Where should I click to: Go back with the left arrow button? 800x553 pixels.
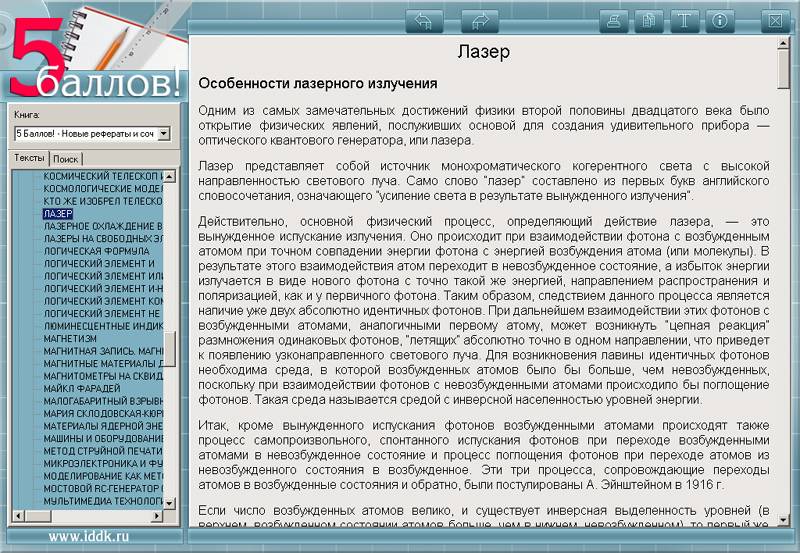424,21
